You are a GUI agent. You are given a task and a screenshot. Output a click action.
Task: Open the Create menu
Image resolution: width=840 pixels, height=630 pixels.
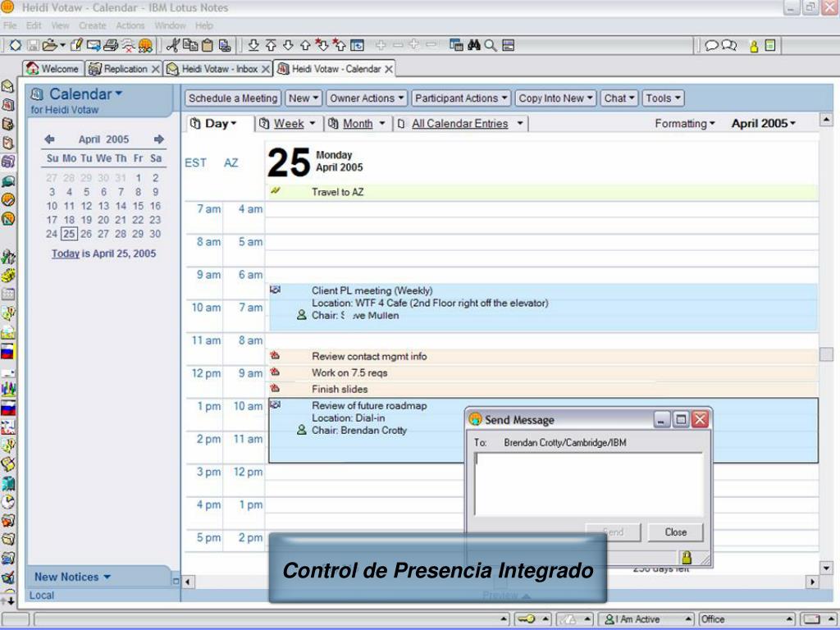92,25
